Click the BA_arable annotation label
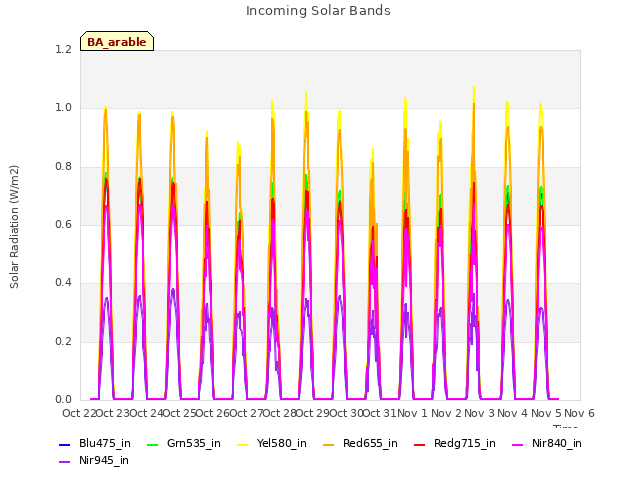The height and width of the screenshot is (480, 640). 117,42
